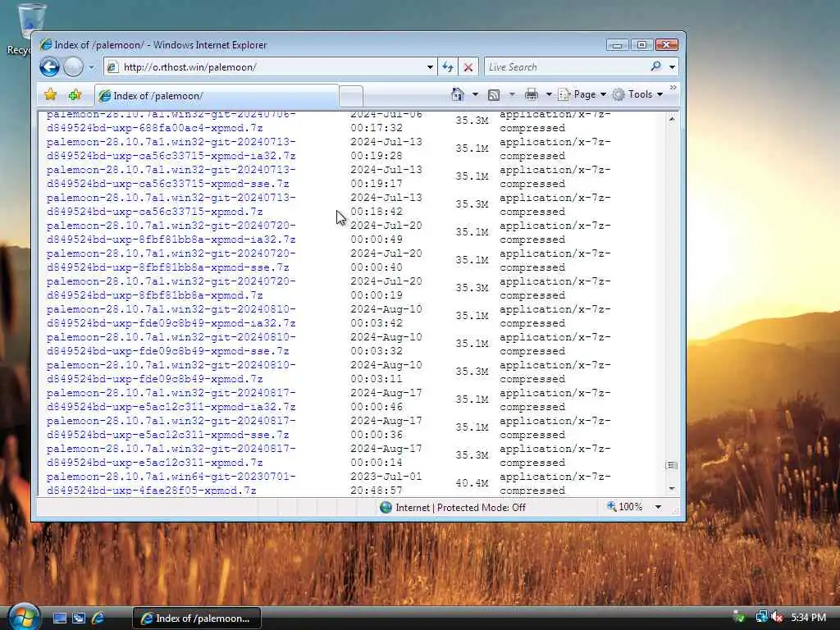The height and width of the screenshot is (630, 840).
Task: Click Internet Protected Mode status text
Action: [x=460, y=507]
